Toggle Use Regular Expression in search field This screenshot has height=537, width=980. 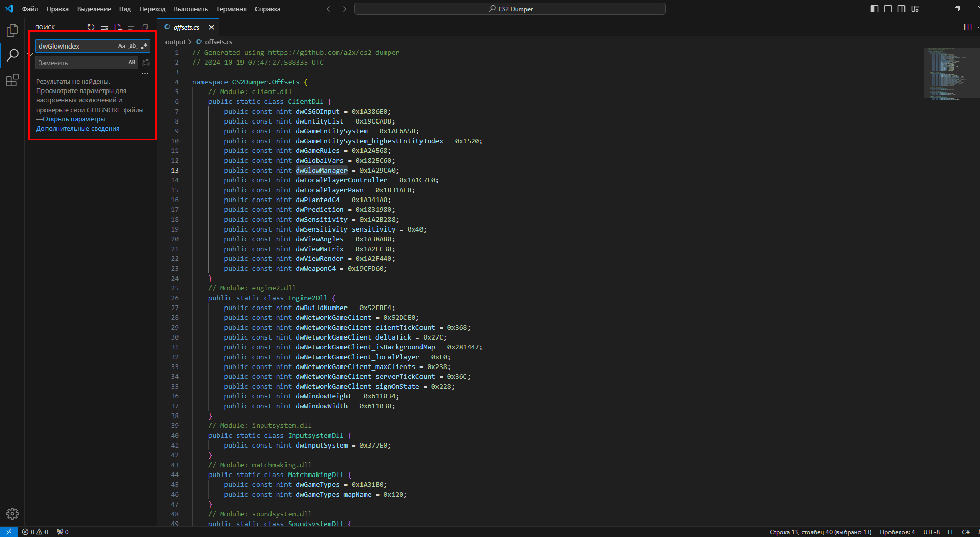[144, 46]
